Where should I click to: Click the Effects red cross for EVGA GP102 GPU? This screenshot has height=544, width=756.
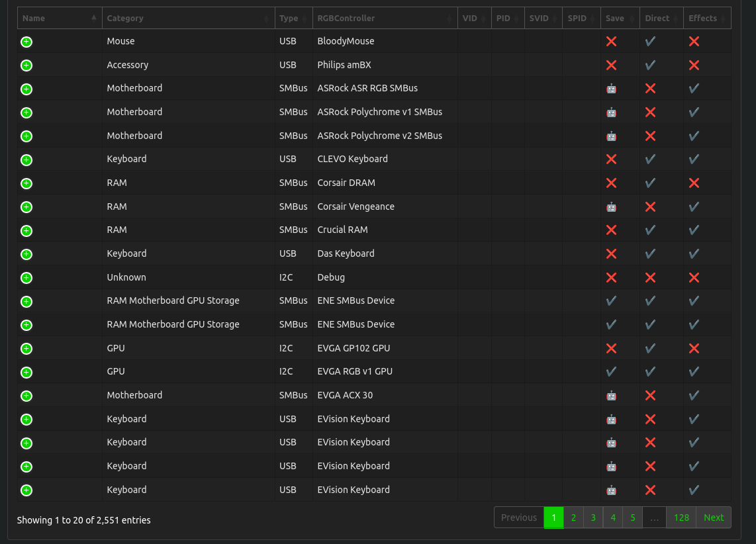tap(694, 348)
